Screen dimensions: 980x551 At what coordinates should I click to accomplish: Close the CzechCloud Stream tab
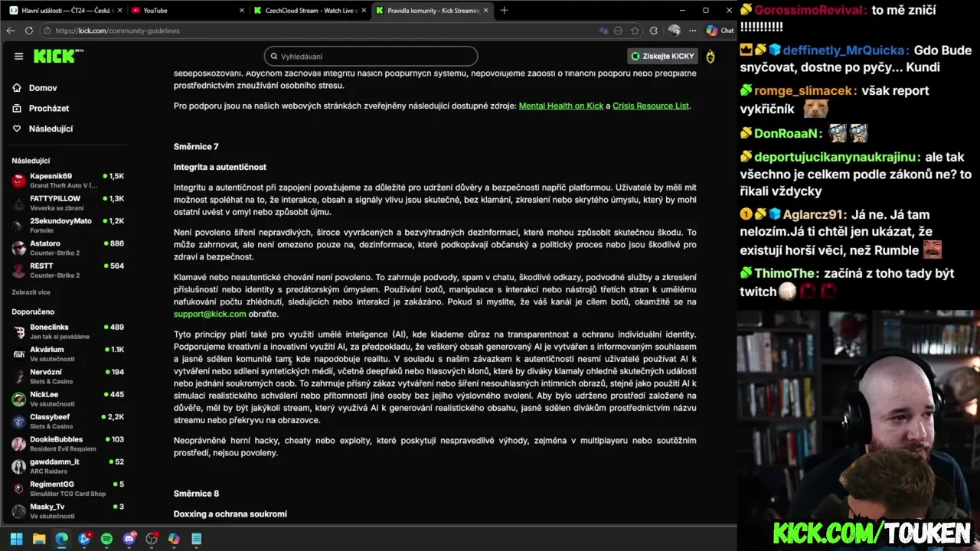(x=364, y=10)
